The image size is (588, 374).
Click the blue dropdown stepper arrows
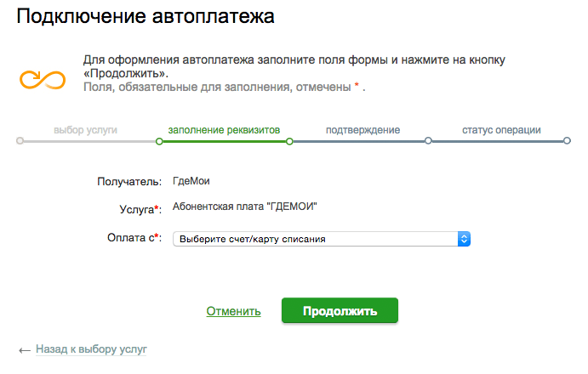pos(464,239)
